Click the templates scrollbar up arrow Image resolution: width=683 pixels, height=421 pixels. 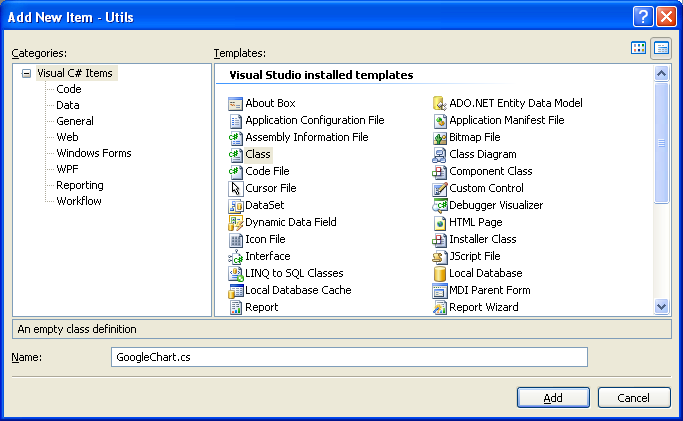(x=661, y=73)
